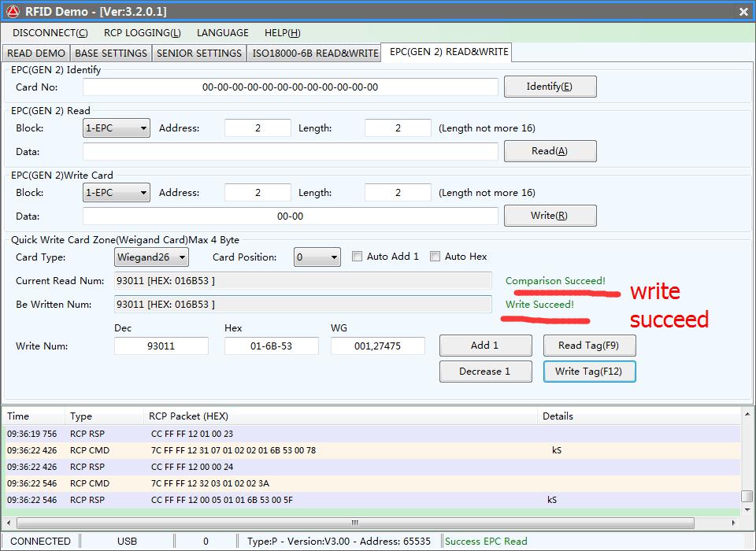Open the LANGUAGE menu
Image resolution: width=756 pixels, height=551 pixels.
(222, 33)
